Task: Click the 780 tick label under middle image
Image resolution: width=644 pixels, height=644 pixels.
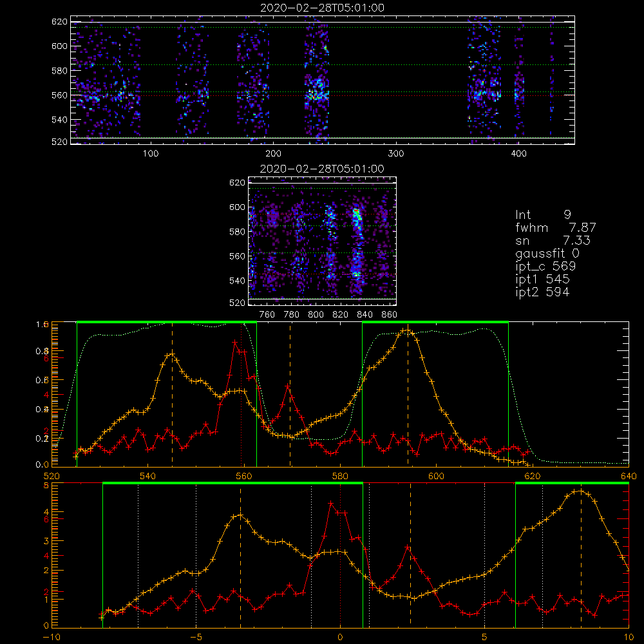Action: tap(292, 315)
